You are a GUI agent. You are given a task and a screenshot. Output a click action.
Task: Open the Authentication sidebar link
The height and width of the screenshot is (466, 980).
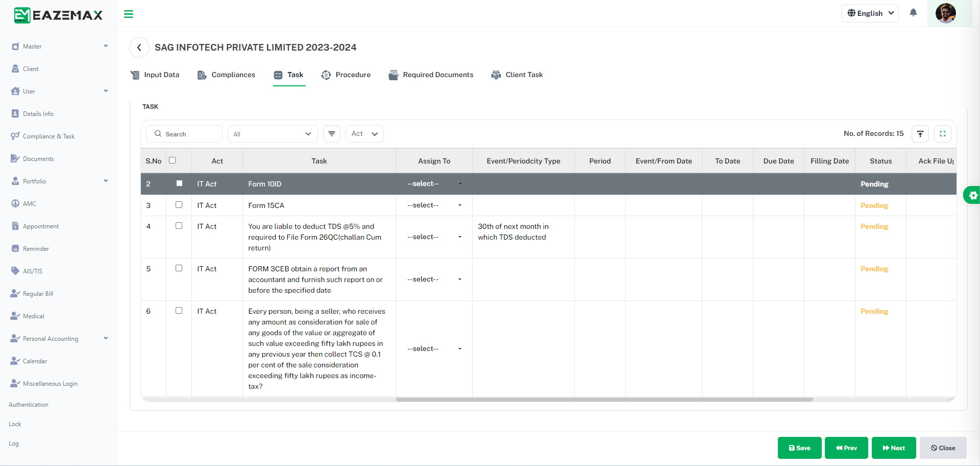[x=29, y=405]
